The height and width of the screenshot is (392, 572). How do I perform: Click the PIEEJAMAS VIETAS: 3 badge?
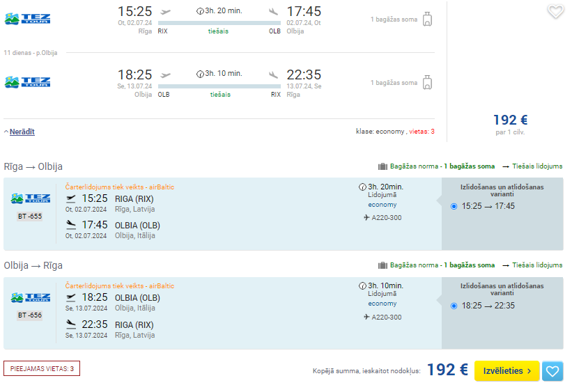42,368
